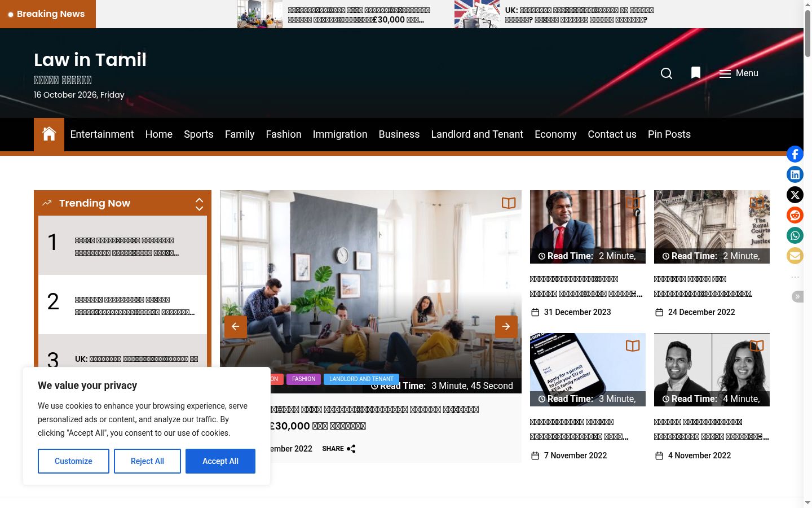Open the Royal Courts of Justice thumbnail

point(712,227)
